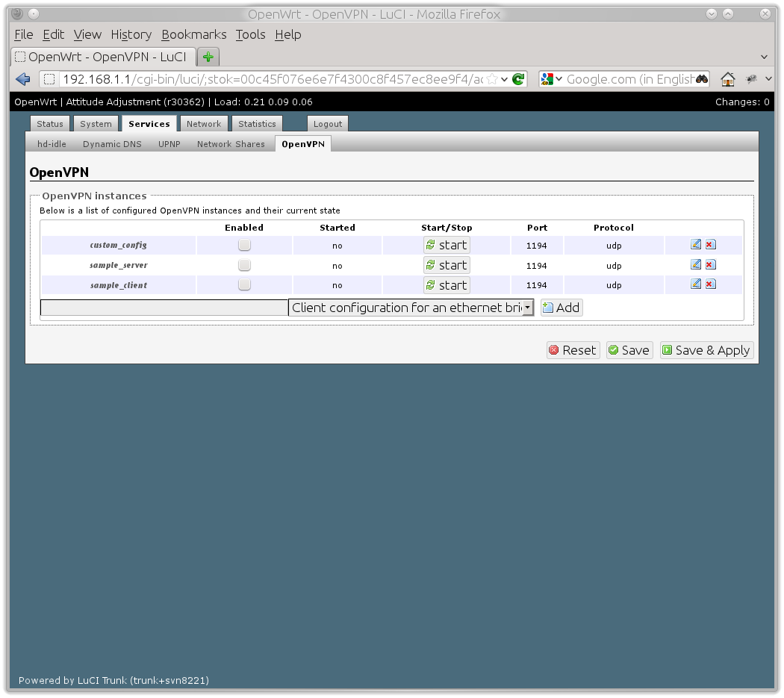Select the OpenWrt - OpenVPN - LuCI browser tab
The image size is (784, 698).
[102, 57]
